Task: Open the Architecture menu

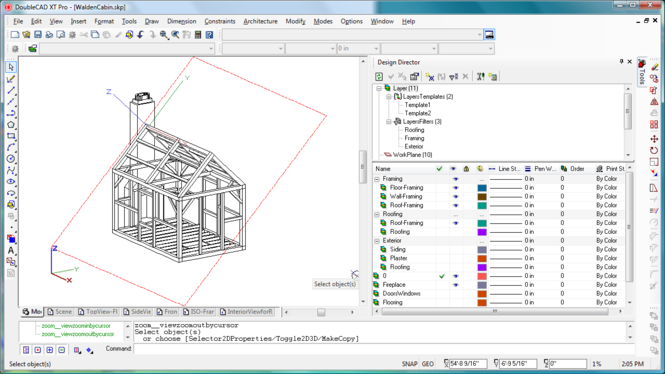Action: coord(260,21)
